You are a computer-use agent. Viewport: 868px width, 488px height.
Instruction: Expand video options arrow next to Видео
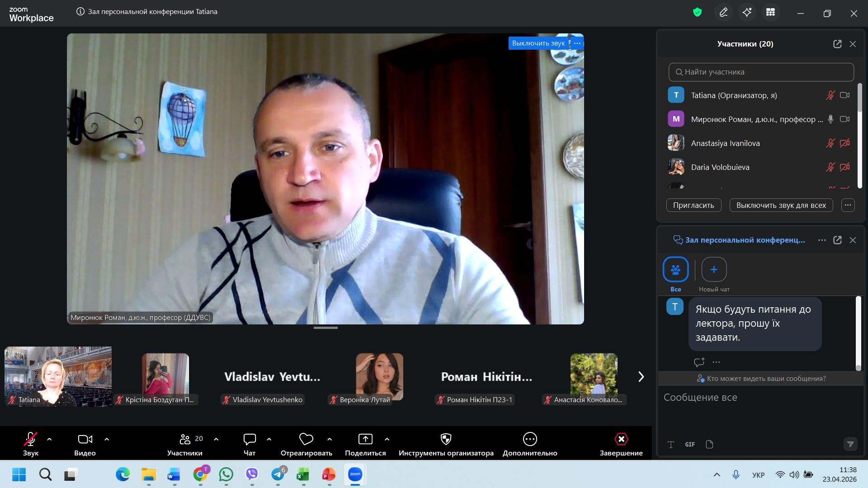pos(107,439)
